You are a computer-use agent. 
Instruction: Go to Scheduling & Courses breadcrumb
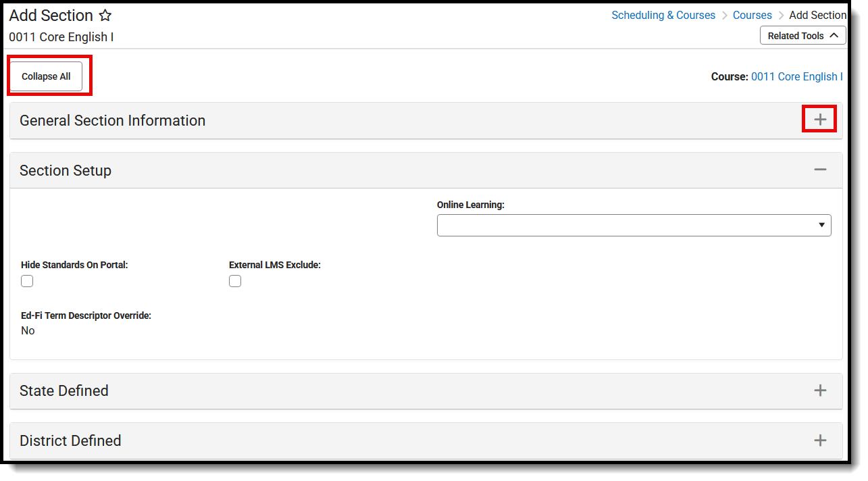point(663,15)
